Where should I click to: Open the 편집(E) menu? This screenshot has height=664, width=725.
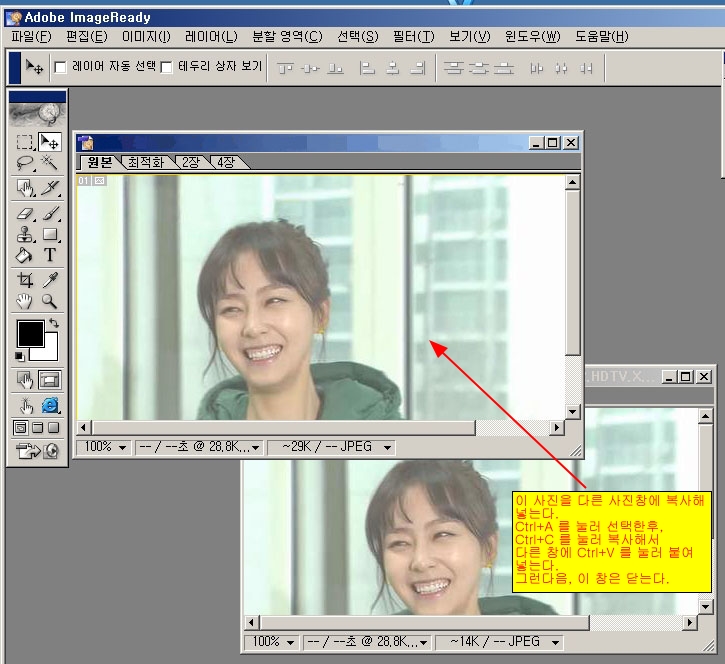(x=86, y=36)
